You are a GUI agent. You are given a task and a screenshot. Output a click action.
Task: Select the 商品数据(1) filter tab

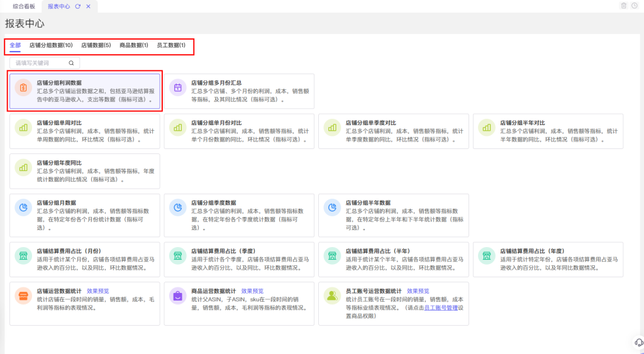click(x=134, y=45)
